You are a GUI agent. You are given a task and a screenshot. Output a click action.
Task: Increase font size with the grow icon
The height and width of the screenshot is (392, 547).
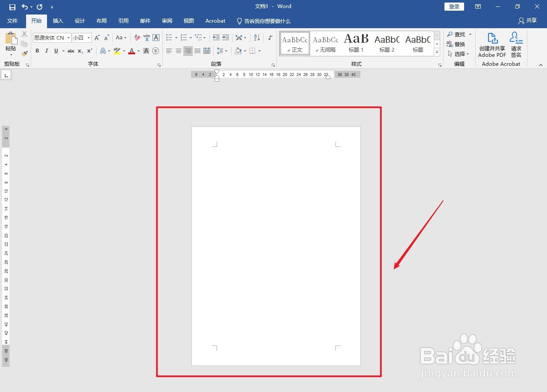(97, 38)
